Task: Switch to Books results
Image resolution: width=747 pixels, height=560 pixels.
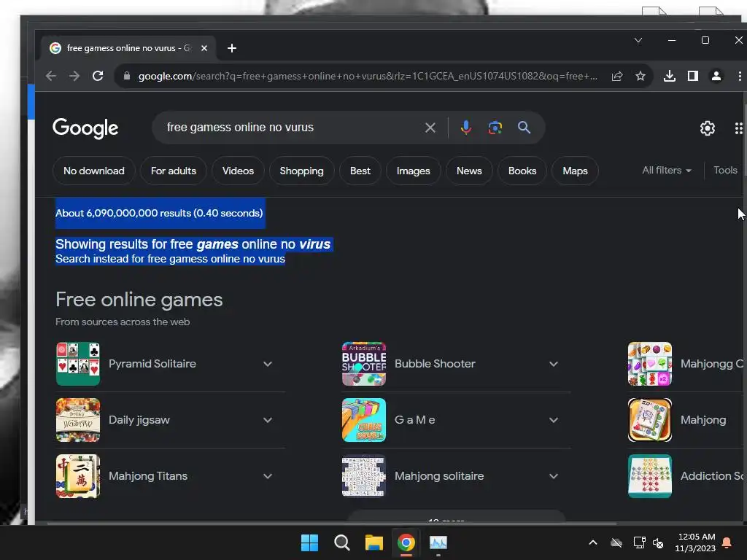Action: (522, 171)
